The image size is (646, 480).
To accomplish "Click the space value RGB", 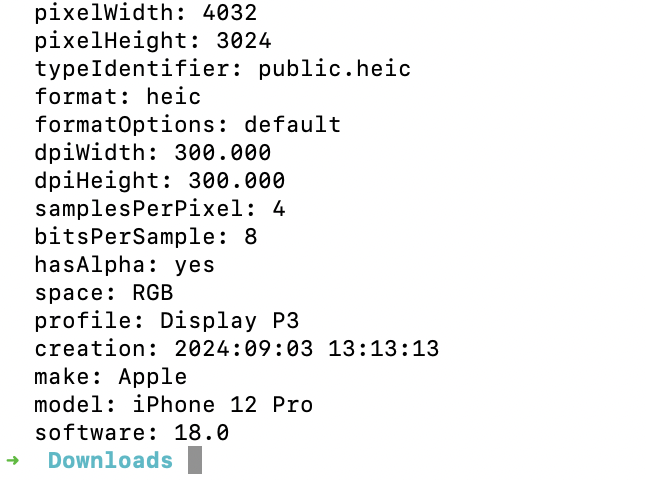I will pyautogui.click(x=153, y=293).
